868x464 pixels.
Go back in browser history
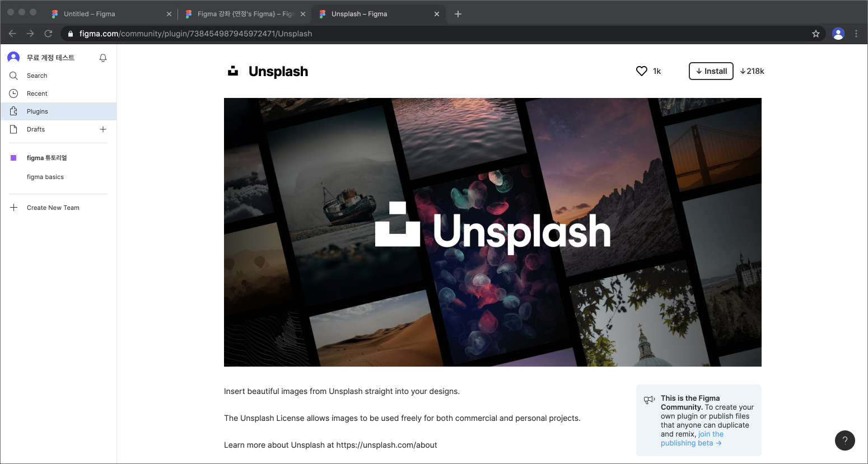(x=12, y=34)
